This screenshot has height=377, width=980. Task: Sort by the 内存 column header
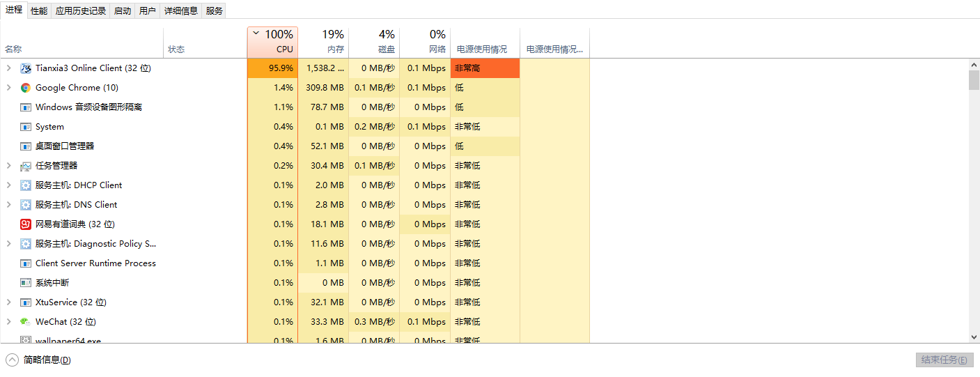[x=323, y=43]
